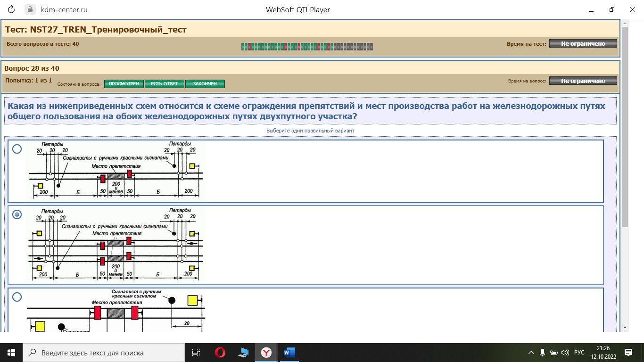This screenshot has height=362, width=644.
Task: Open the second double-track scheme diagram
Action: [x=116, y=244]
